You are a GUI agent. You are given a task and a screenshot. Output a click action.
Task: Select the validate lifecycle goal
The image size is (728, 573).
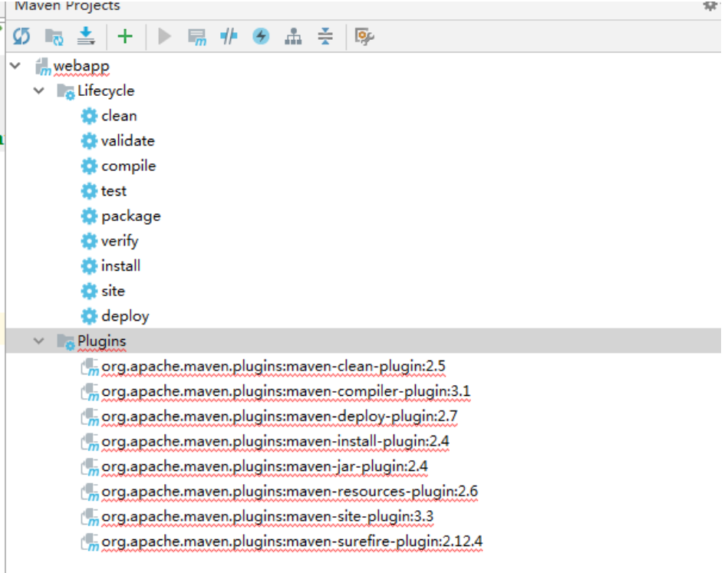coord(127,141)
